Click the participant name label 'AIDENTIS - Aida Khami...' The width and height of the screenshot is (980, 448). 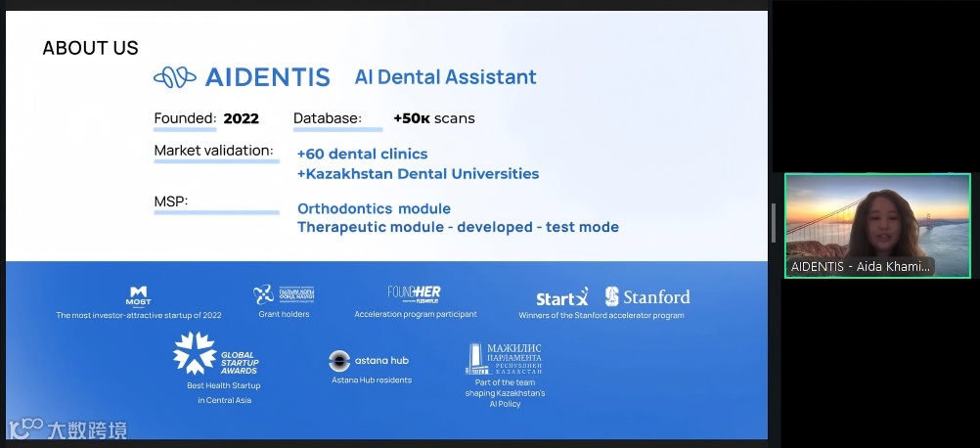tap(860, 267)
